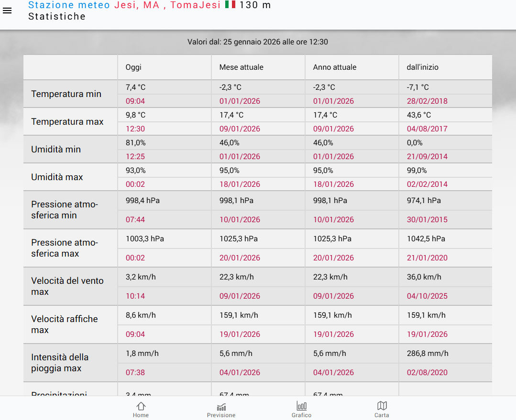Open the Carta map icon
The height and width of the screenshot is (420, 516).
382,407
